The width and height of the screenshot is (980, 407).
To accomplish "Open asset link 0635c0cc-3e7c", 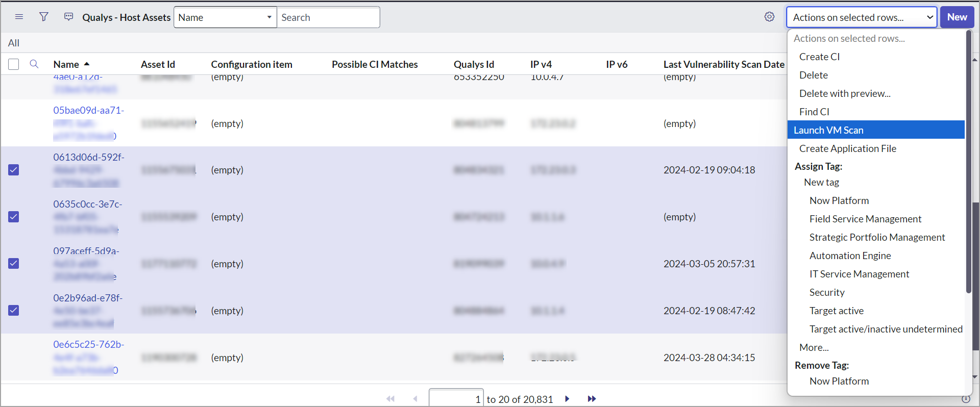I will [88, 217].
